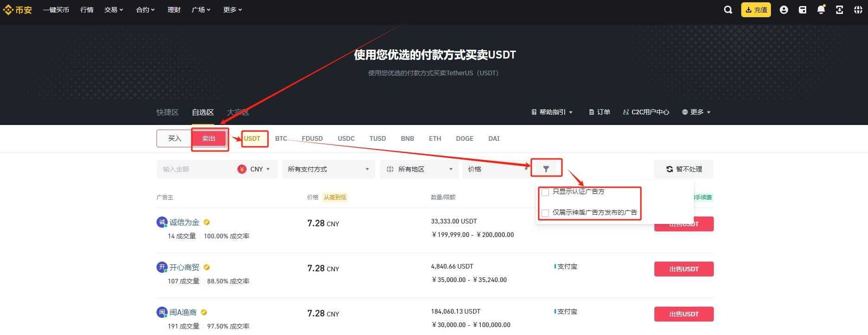Open the notifications bell icon
Image resolution: width=868 pixels, height=335 pixels.
click(821, 10)
